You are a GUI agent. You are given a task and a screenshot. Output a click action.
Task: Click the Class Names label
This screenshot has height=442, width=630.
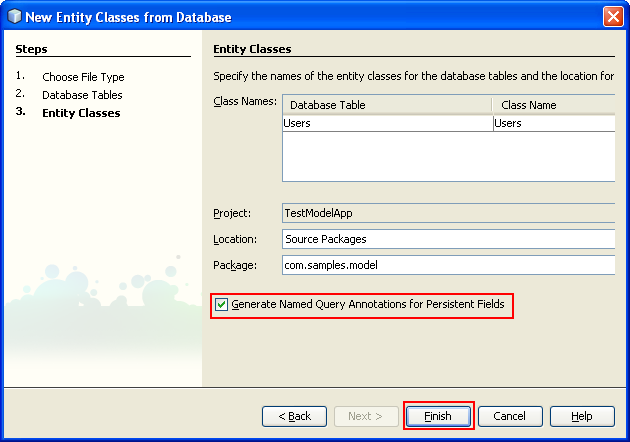coord(245,101)
